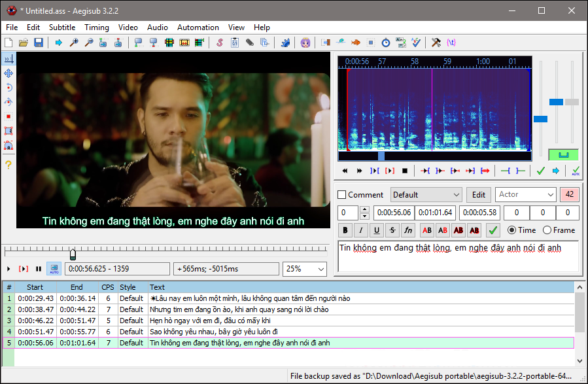The width and height of the screenshot is (588, 384).
Task: Toggle bold formatting for the subtitle text
Action: (x=344, y=230)
